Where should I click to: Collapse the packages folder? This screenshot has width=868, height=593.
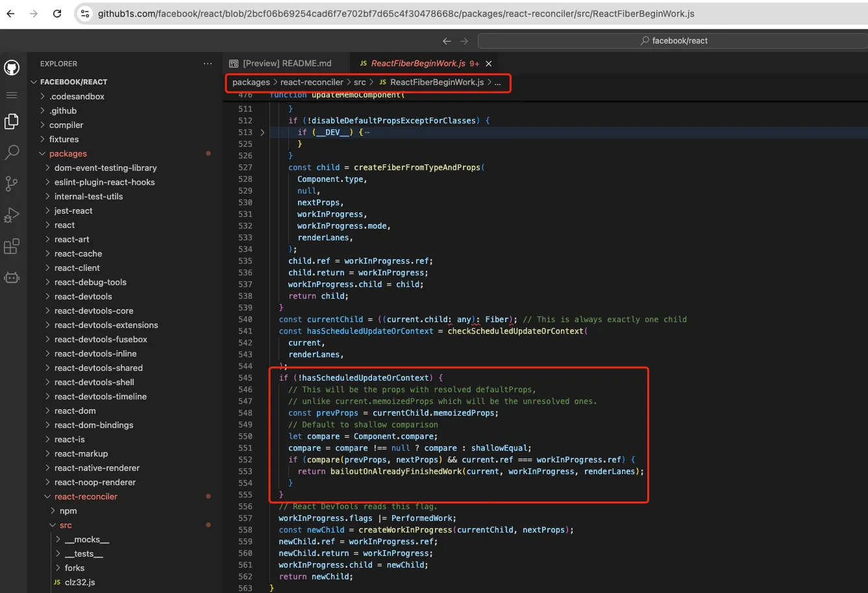pyautogui.click(x=125, y=153)
